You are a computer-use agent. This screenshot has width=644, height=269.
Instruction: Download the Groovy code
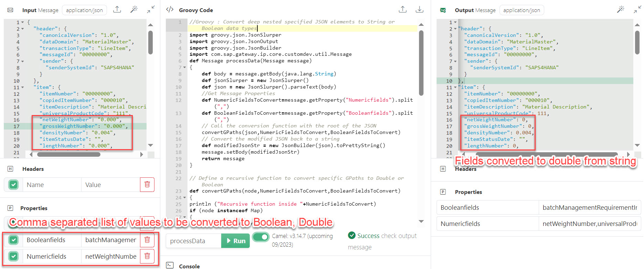(x=419, y=10)
